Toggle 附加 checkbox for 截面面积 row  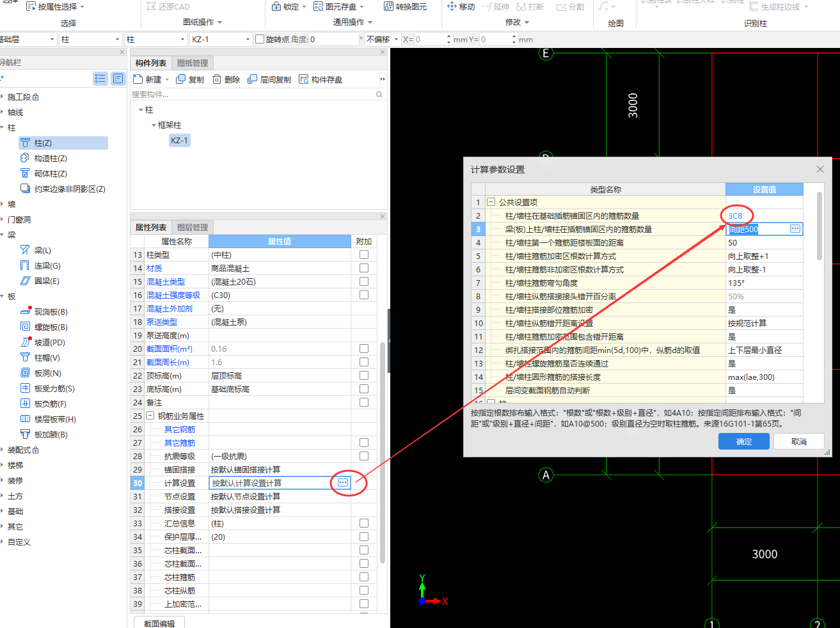point(364,349)
